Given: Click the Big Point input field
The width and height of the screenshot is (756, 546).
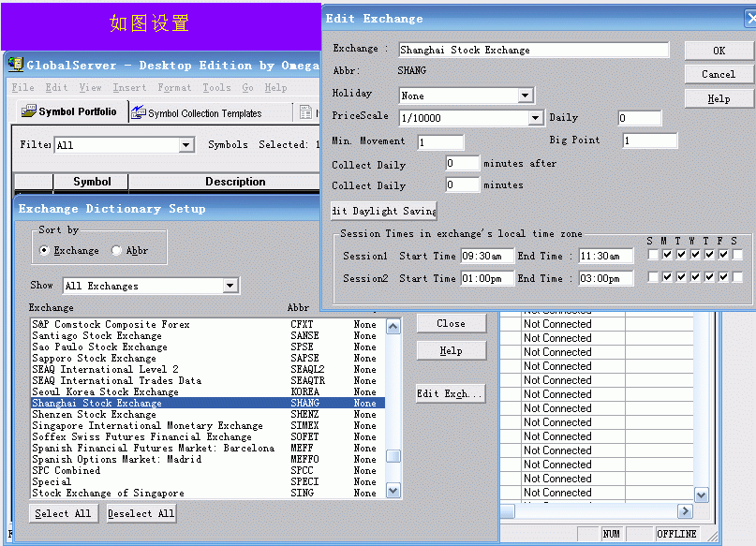Looking at the screenshot, I should pyautogui.click(x=649, y=140).
